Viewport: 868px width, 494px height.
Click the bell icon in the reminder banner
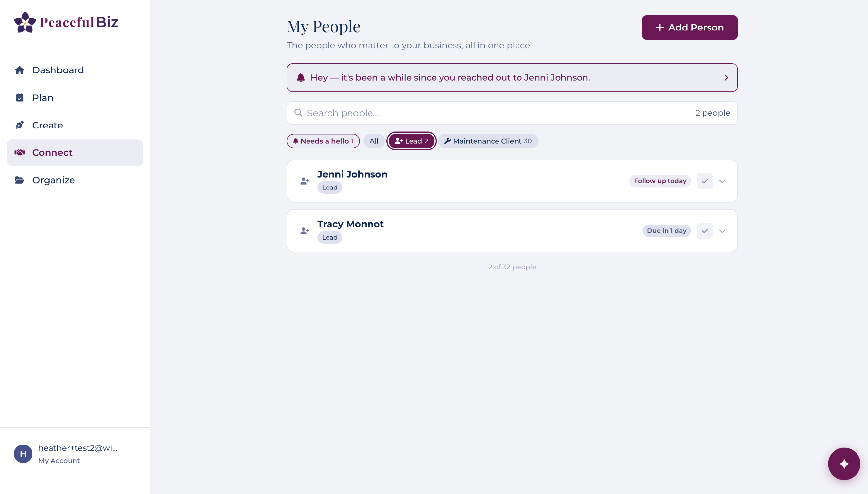tap(300, 77)
